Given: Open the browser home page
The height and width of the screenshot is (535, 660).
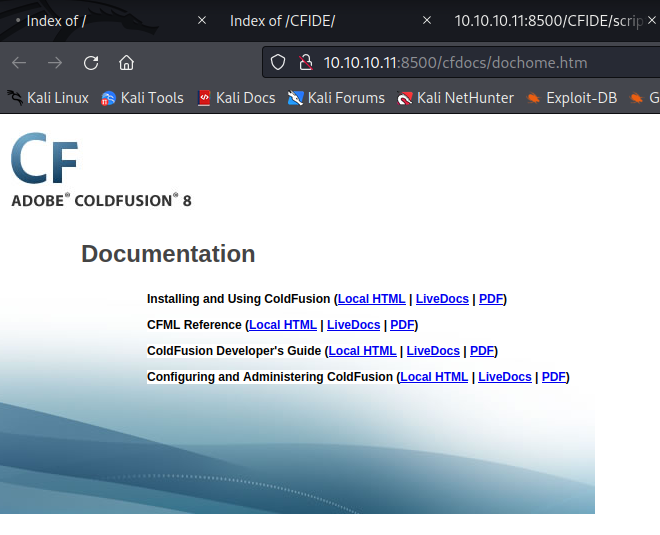Looking at the screenshot, I should [x=126, y=63].
